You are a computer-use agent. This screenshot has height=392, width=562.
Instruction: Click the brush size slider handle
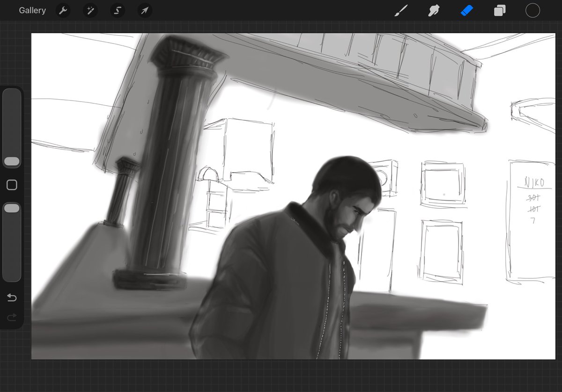12,161
